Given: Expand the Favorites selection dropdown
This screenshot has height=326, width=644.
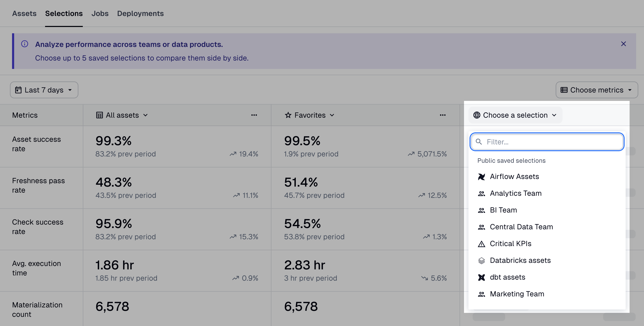Looking at the screenshot, I should click(310, 115).
